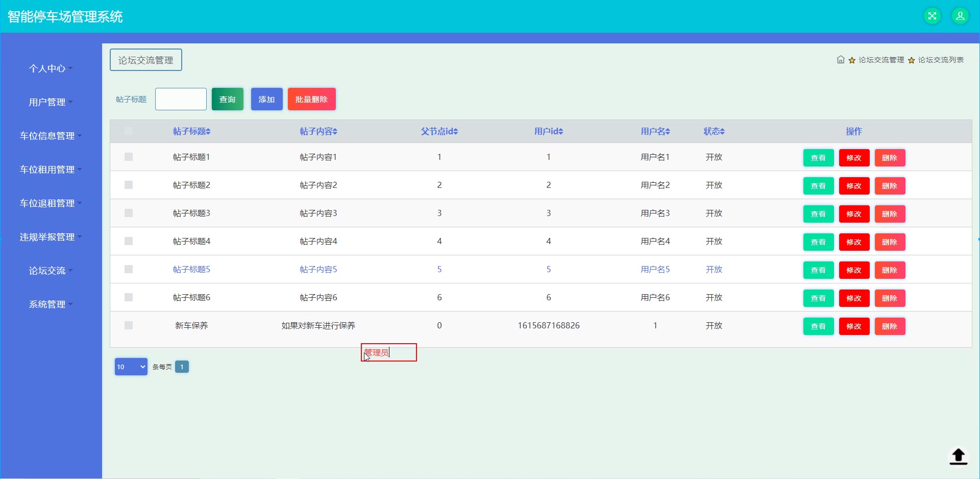Check the row checkbox for 帖子标题2
Viewport: 980px width, 479px height.
click(129, 185)
